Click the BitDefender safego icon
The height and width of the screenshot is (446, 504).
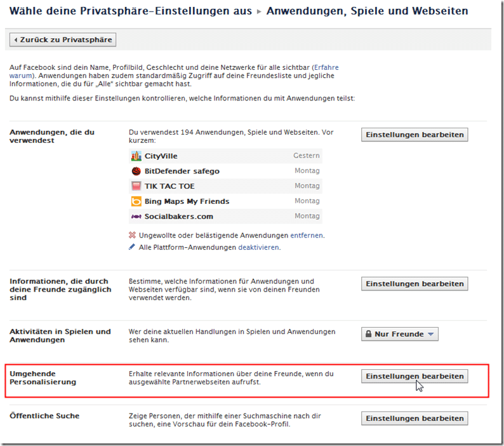pyautogui.click(x=136, y=171)
